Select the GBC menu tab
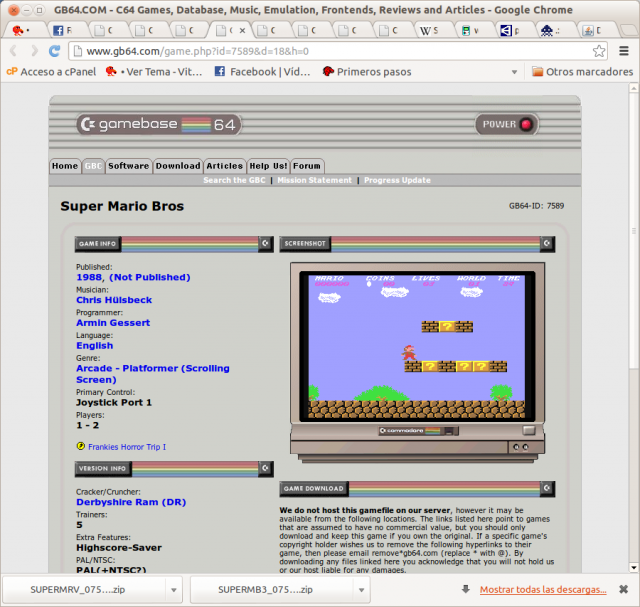This screenshot has height=607, width=640. [x=93, y=166]
